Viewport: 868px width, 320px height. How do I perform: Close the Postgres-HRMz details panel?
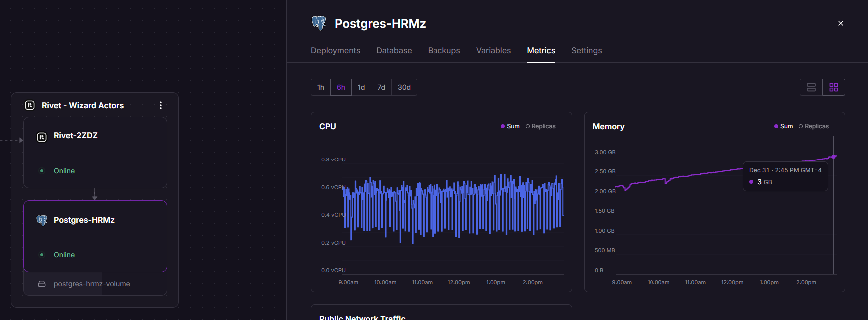click(841, 23)
